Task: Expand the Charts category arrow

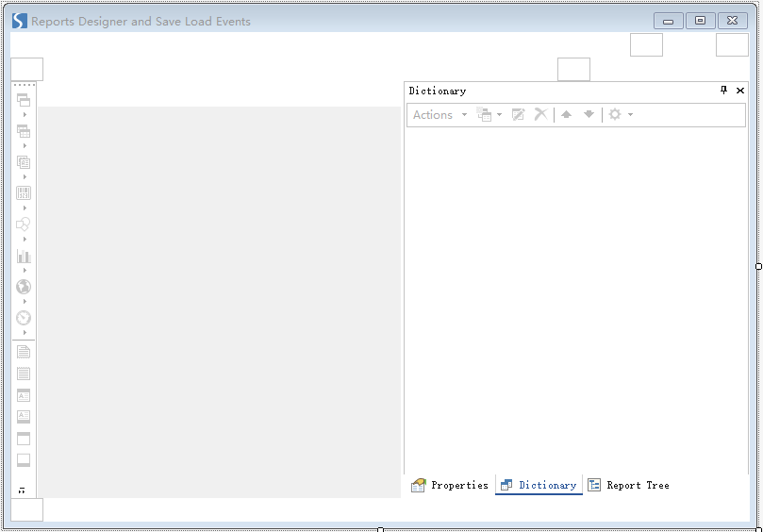Action: tap(25, 271)
